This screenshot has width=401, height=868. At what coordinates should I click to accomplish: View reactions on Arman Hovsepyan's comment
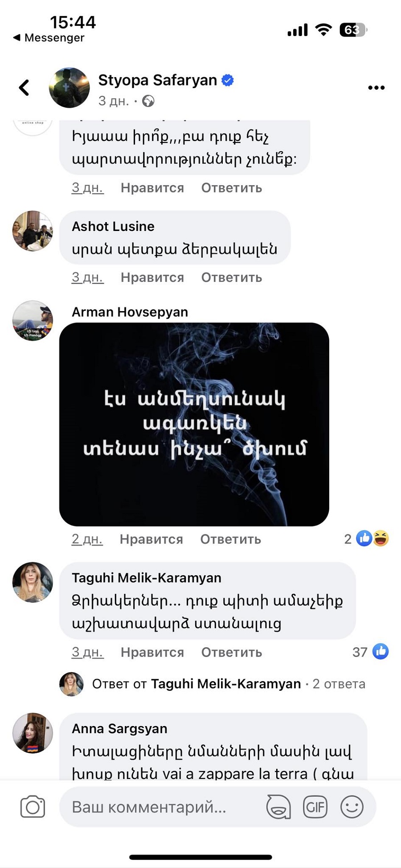[367, 539]
